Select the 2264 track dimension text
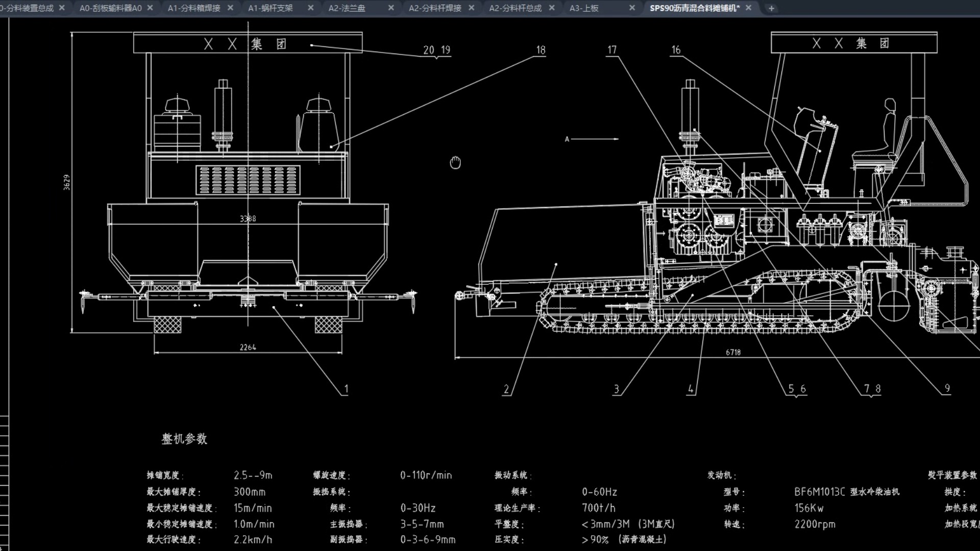 [x=248, y=347]
